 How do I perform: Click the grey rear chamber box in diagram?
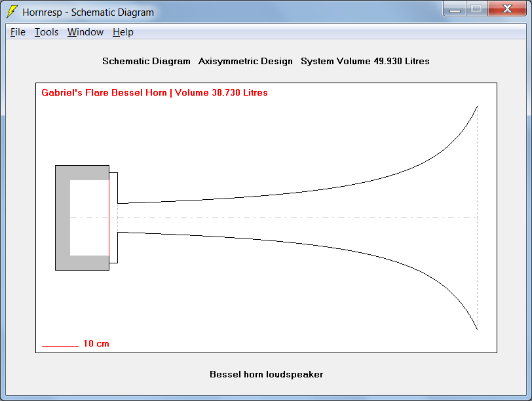point(63,218)
